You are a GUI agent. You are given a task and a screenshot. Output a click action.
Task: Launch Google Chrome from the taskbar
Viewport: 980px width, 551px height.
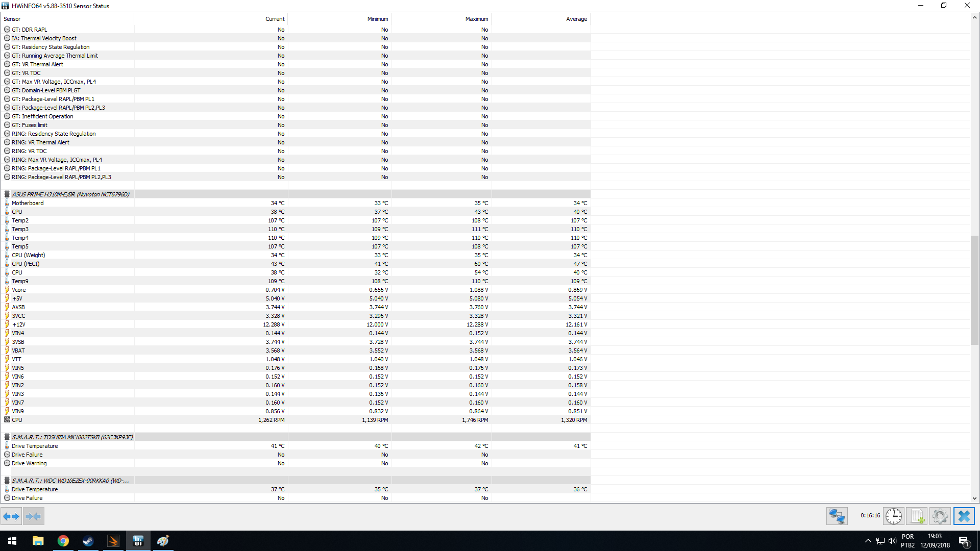63,541
